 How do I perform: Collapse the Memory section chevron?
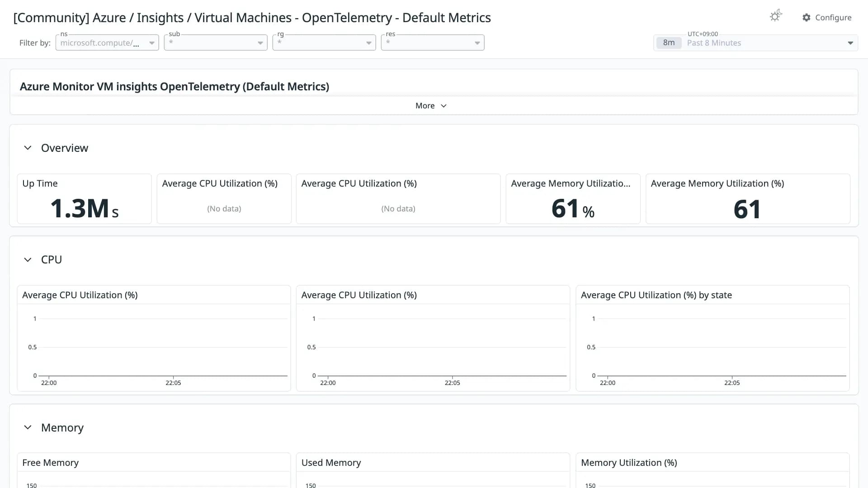click(x=28, y=427)
